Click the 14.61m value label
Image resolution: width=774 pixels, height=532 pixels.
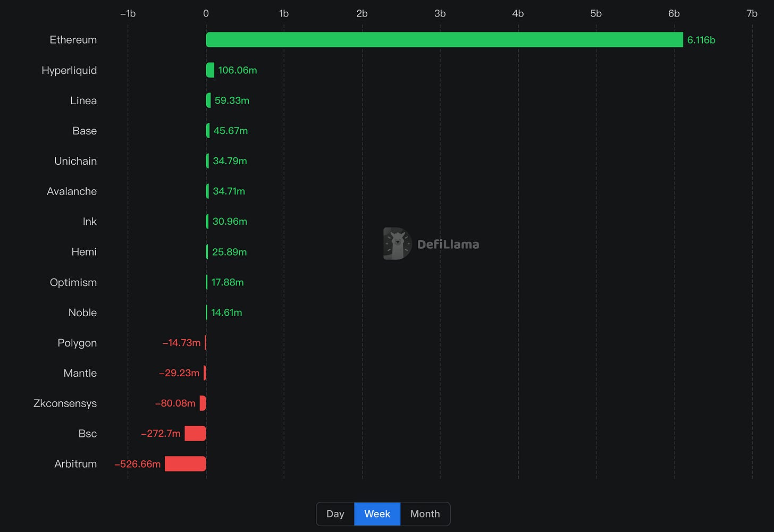226,313
